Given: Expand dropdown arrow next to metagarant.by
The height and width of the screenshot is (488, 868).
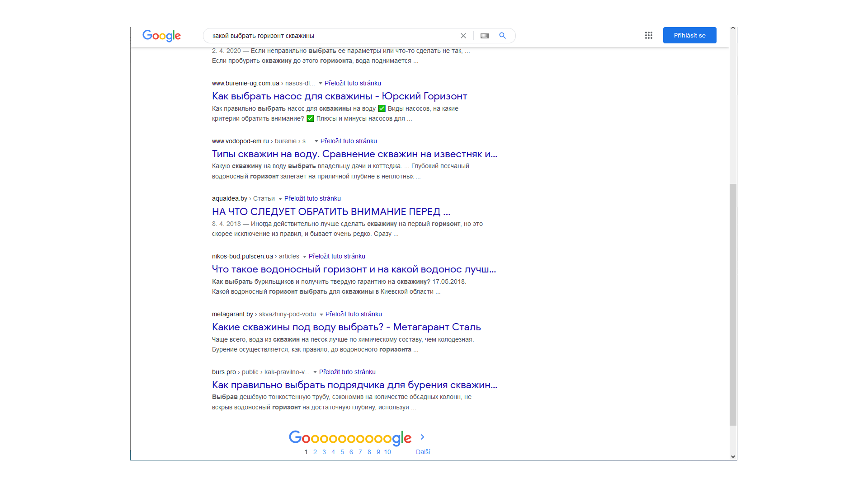Looking at the screenshot, I should tap(321, 314).
